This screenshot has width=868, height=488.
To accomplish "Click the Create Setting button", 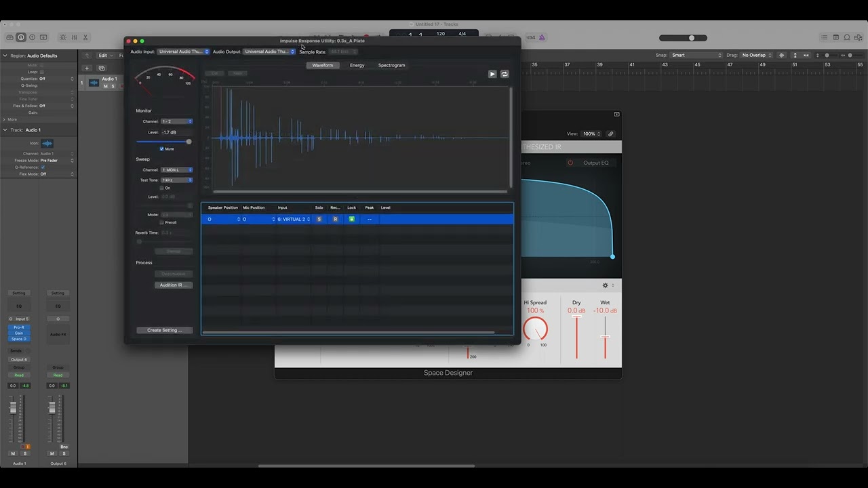I will point(165,330).
